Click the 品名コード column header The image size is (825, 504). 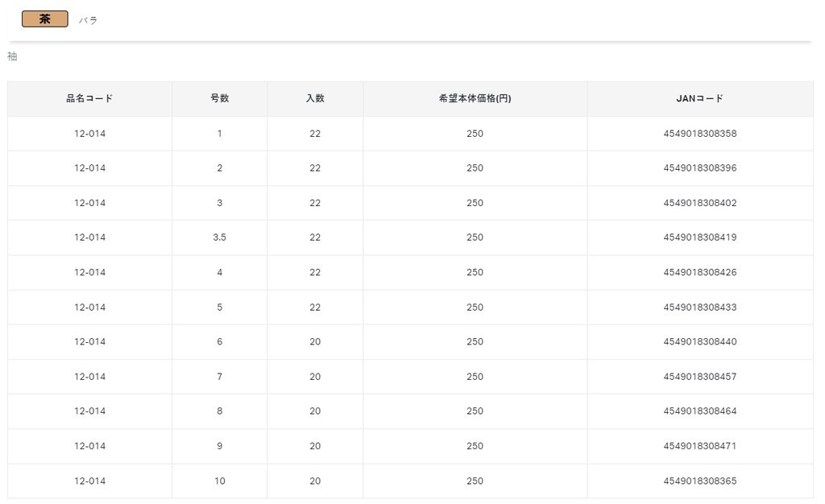point(89,98)
